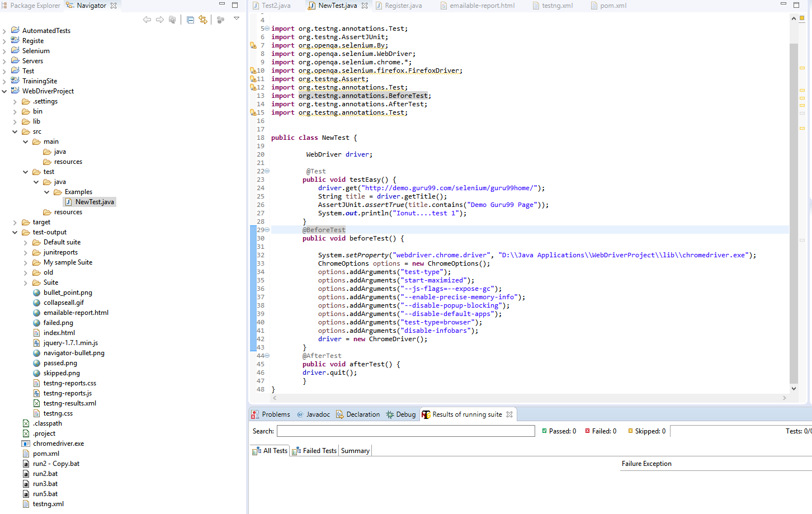Viewport: 812px width, 514px height.
Task: Collapse the test-output folder
Action: click(x=15, y=232)
